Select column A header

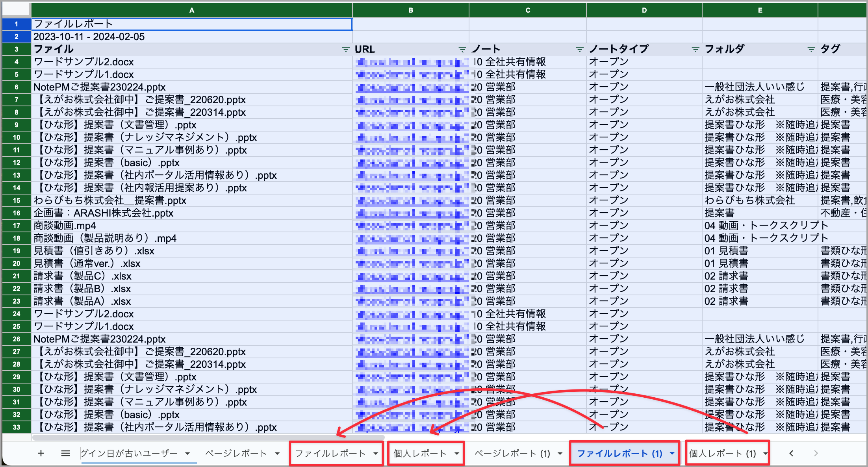[192, 10]
